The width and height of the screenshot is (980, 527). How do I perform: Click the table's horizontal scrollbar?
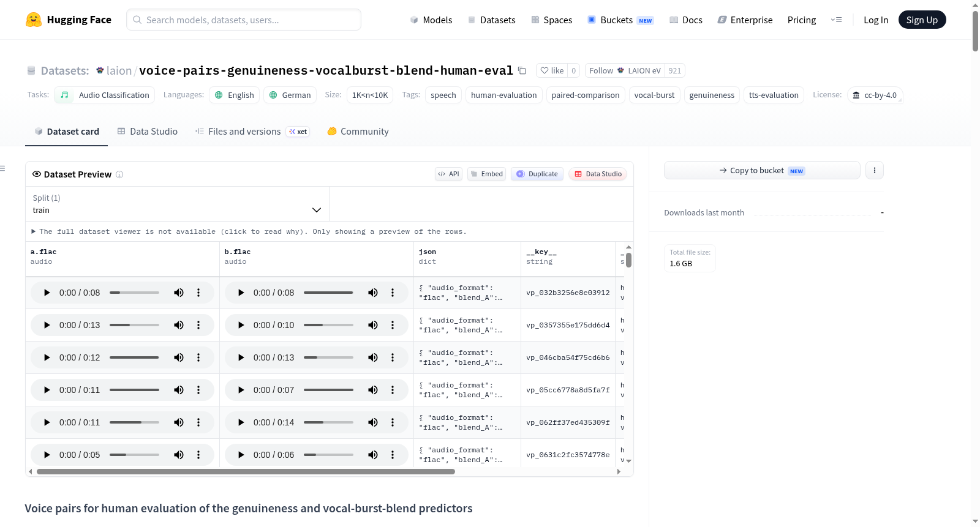coord(246,472)
